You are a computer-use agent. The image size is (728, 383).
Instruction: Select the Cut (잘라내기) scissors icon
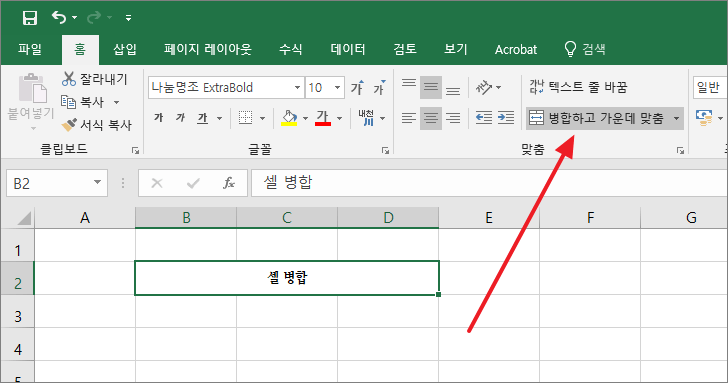69,79
